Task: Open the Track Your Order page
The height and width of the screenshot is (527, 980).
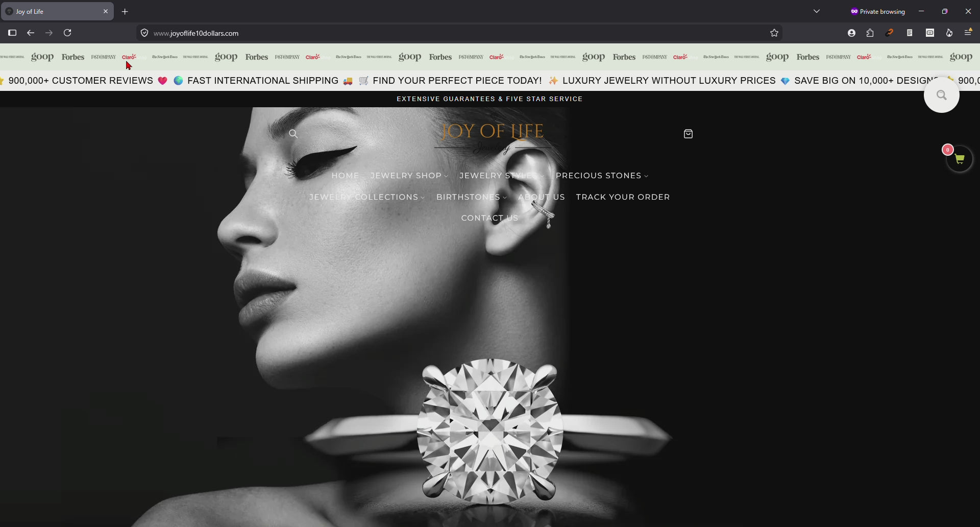Action: (623, 197)
